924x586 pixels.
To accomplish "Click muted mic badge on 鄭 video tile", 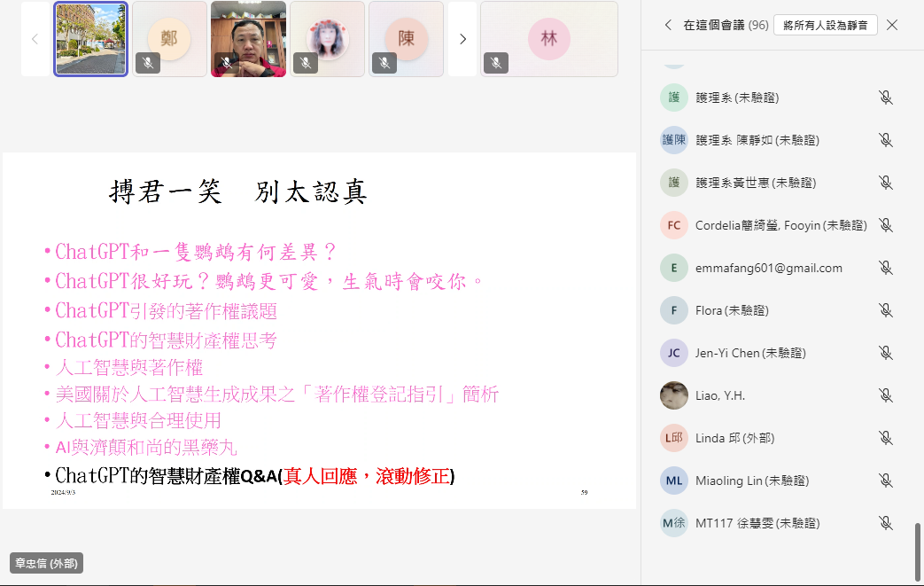I will [x=148, y=63].
